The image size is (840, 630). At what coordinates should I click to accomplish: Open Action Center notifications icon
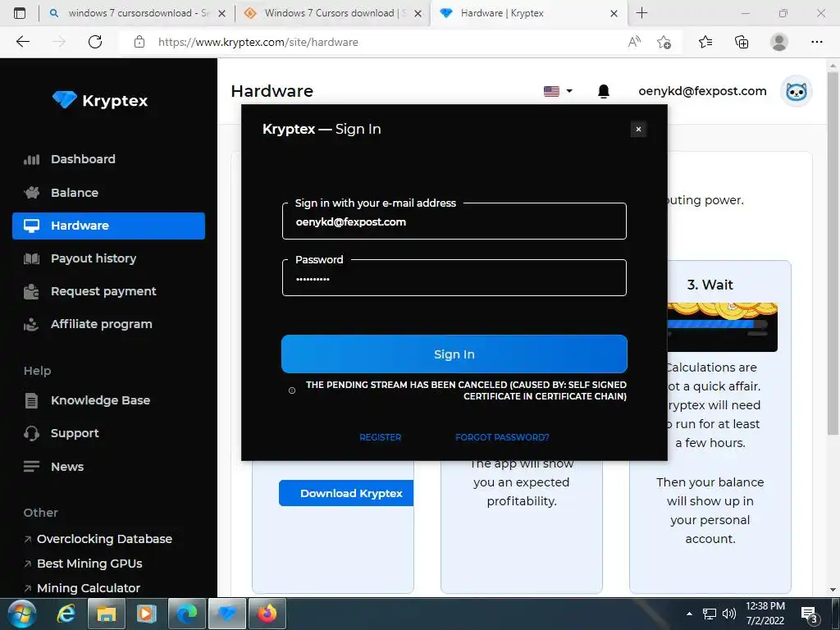(808, 614)
